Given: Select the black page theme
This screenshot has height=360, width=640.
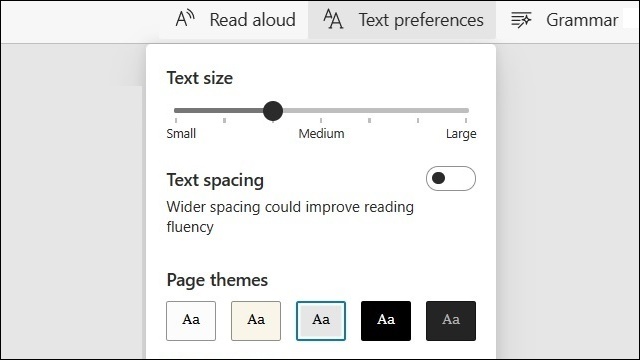Looking at the screenshot, I should (x=386, y=321).
